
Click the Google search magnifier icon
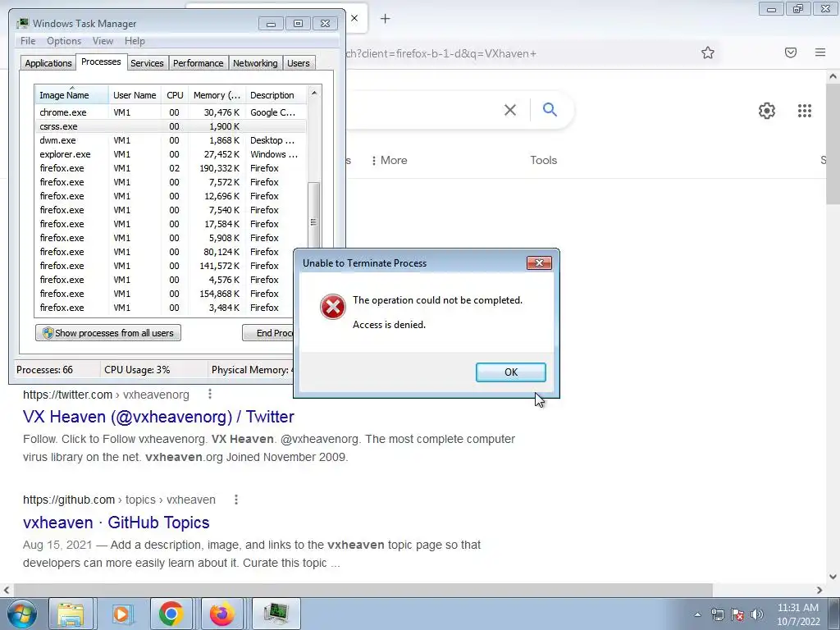(x=550, y=109)
